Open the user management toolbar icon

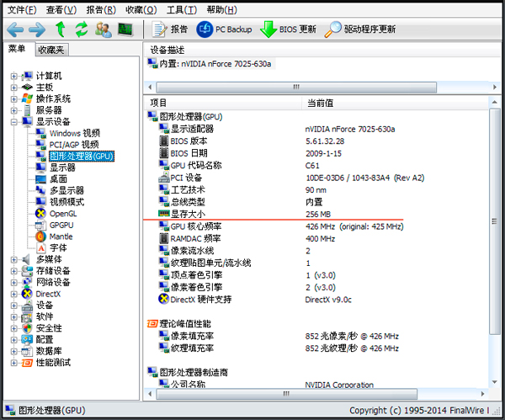tap(103, 29)
